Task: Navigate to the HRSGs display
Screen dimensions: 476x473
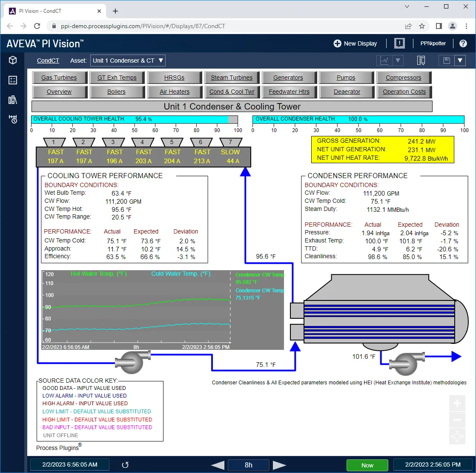Action: 174,78
